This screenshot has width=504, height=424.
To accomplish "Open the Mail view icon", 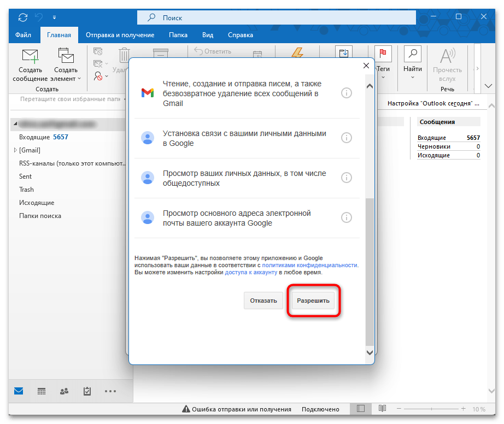I will point(19,391).
